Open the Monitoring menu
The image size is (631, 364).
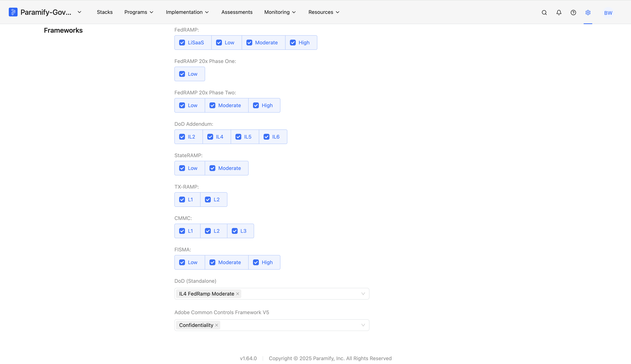(280, 12)
